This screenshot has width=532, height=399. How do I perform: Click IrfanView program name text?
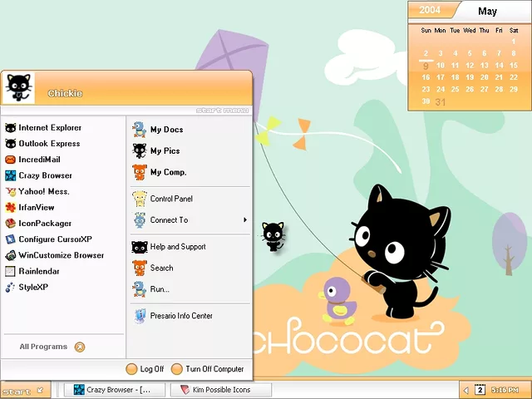tap(37, 207)
